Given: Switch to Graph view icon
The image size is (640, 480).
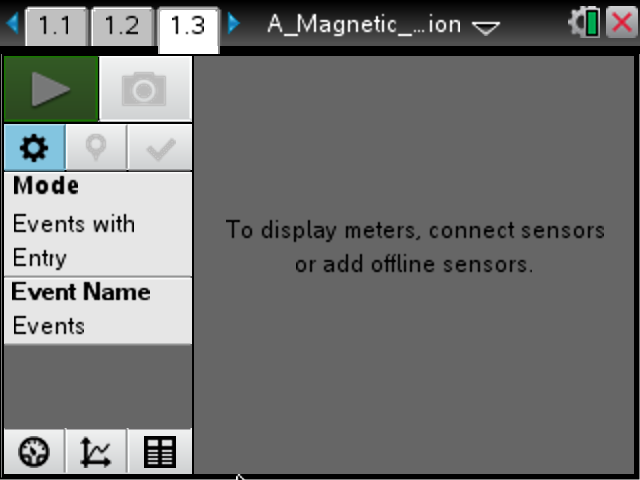Looking at the screenshot, I should pyautogui.click(x=96, y=453).
